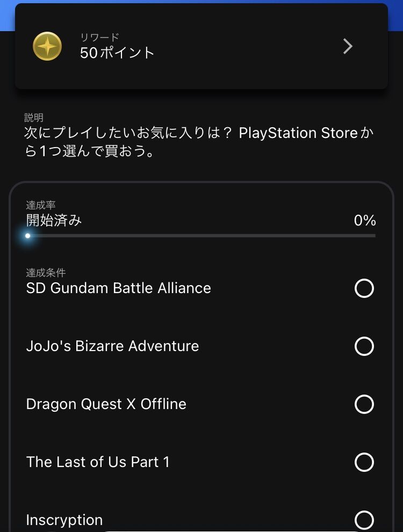Click the 達成率 progress bar track

pyautogui.click(x=201, y=236)
